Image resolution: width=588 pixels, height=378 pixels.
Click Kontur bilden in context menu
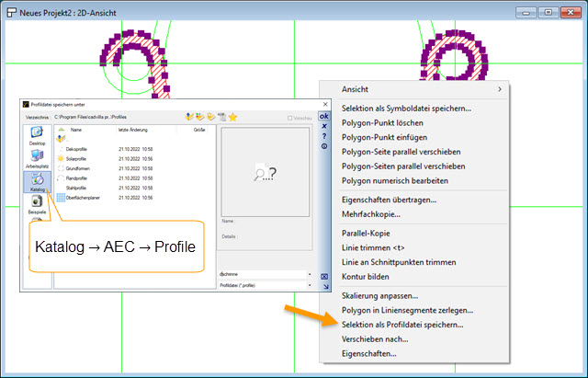click(x=366, y=277)
